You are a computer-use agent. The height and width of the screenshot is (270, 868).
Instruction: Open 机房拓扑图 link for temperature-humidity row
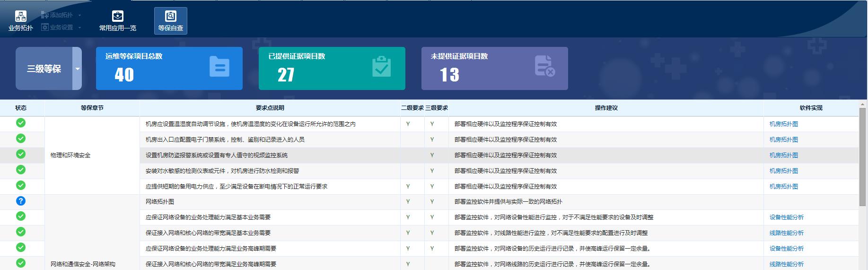tap(783, 124)
